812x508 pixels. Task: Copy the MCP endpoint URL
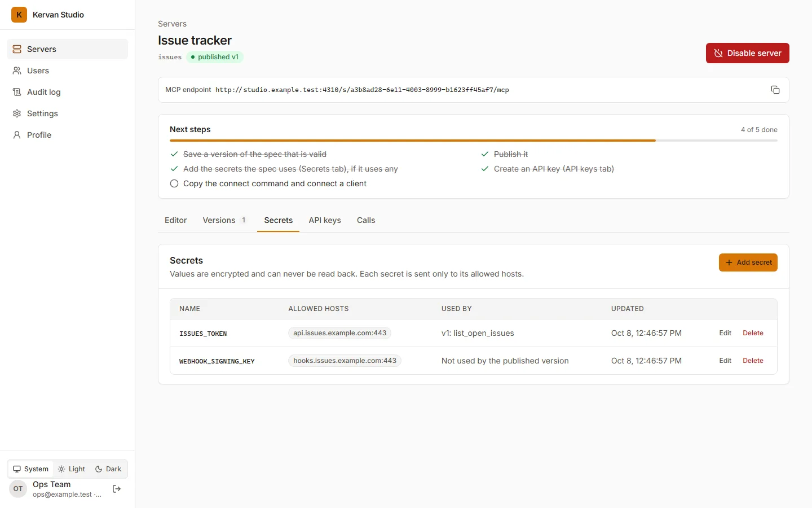click(775, 90)
